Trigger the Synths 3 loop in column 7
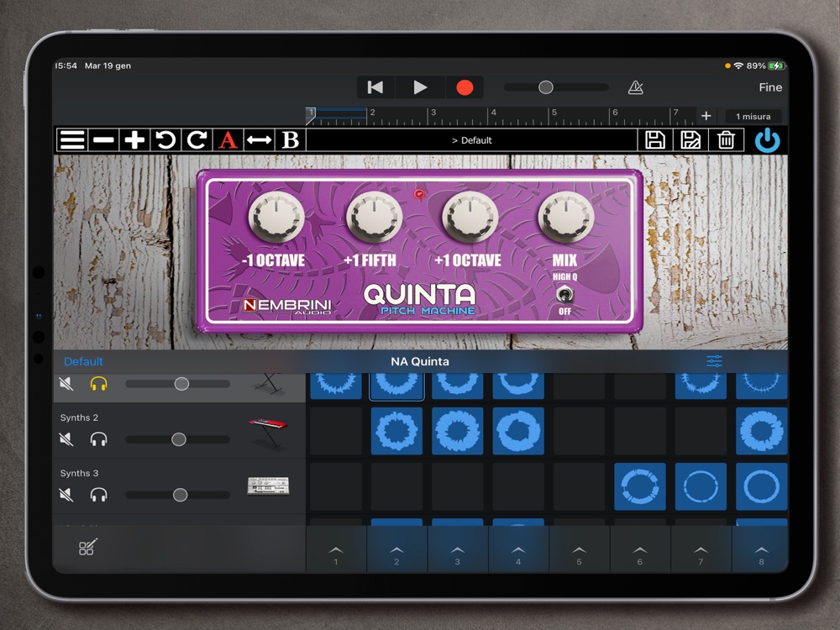Viewport: 840px width, 630px height. pyautogui.click(x=701, y=486)
